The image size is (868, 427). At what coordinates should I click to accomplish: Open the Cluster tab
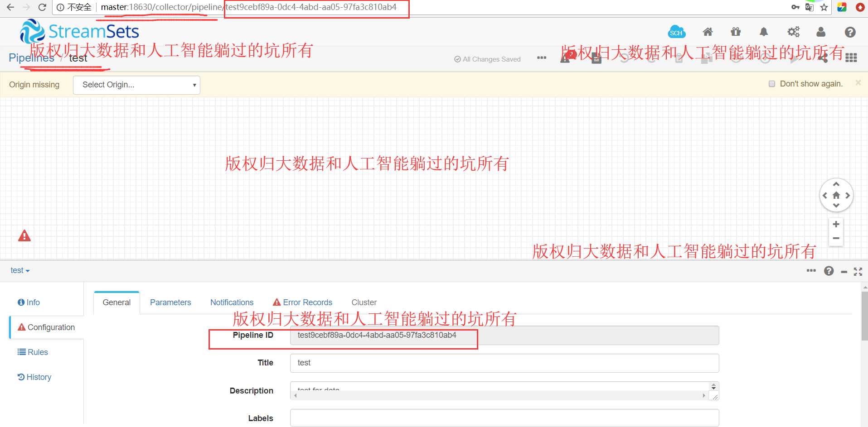point(364,302)
